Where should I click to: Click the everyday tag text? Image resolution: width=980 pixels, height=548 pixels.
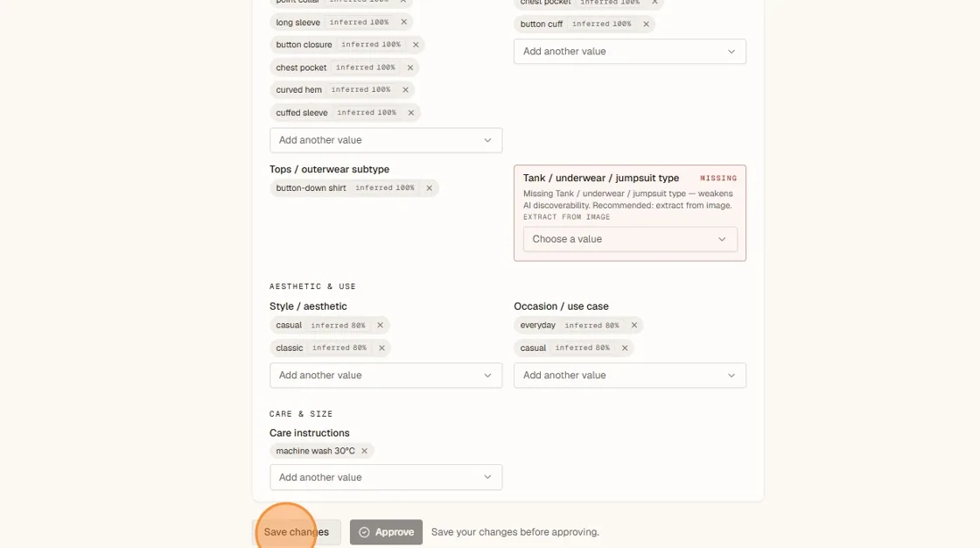click(x=537, y=326)
